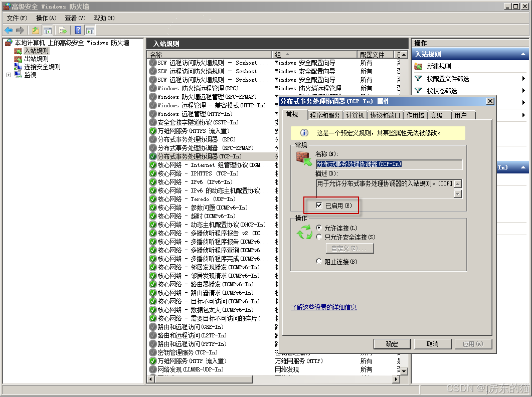This screenshot has width=532, height=397.
Task: Open Help via the question-mark toolbar icon
Action: point(78,30)
